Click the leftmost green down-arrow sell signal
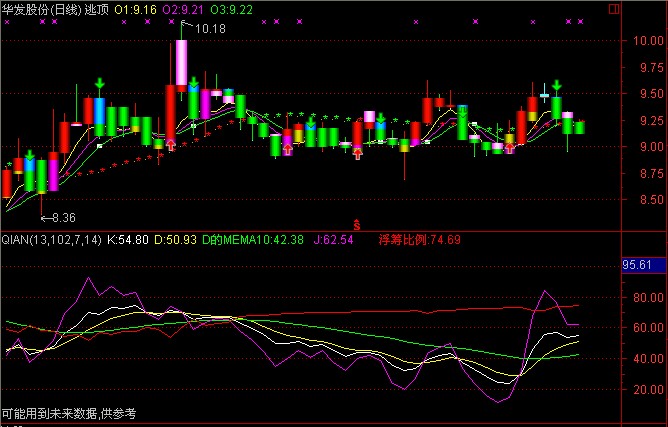668x427 pixels. click(30, 156)
